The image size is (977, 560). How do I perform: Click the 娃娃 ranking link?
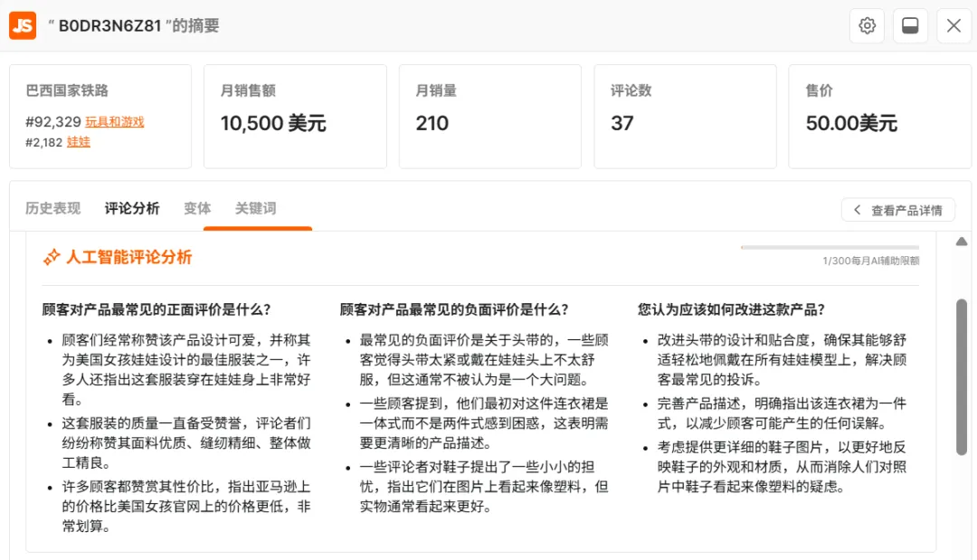tap(78, 142)
